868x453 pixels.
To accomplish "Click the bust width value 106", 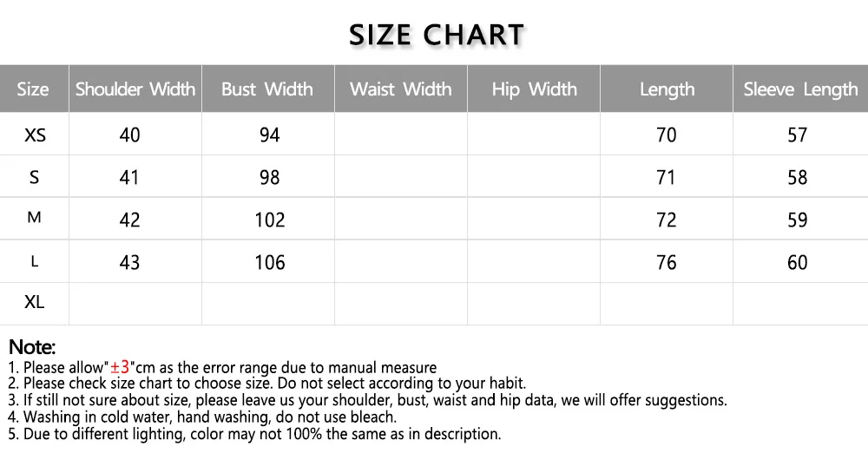I will (269, 262).
